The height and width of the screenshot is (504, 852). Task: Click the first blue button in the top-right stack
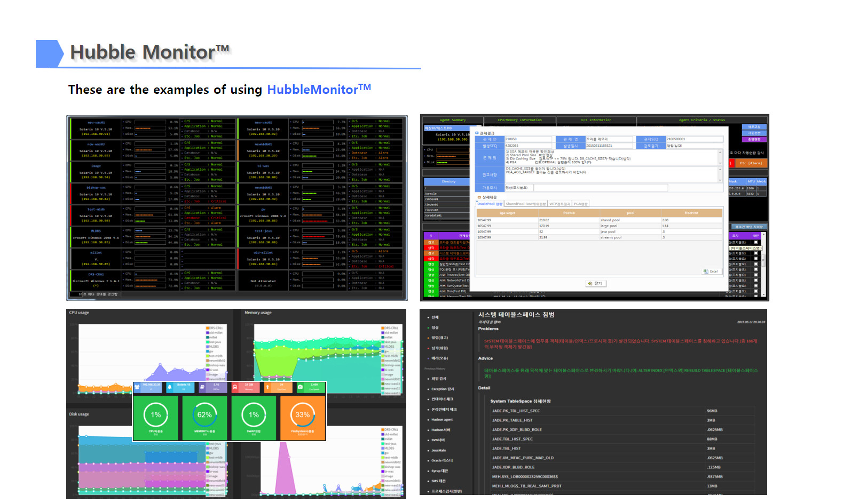click(754, 127)
